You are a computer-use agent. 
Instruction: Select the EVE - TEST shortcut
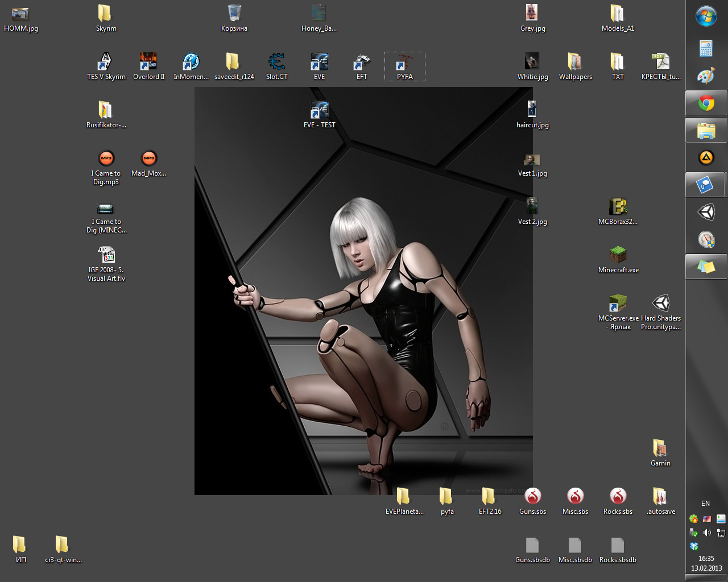(x=319, y=110)
